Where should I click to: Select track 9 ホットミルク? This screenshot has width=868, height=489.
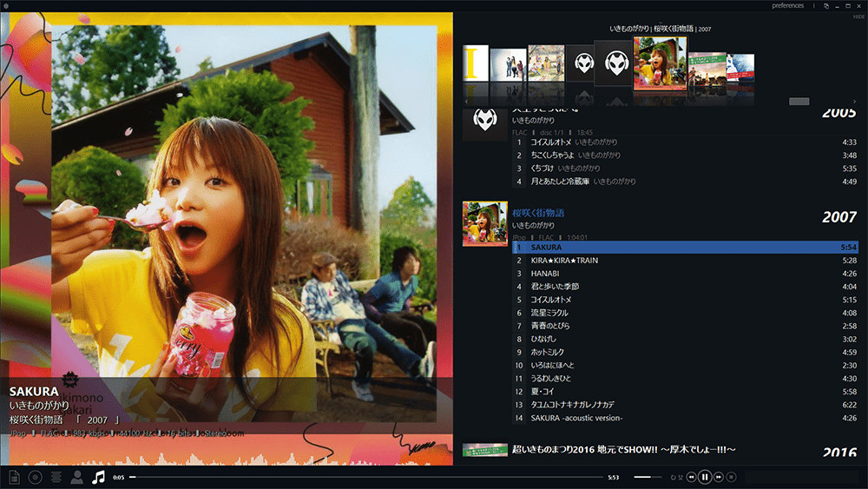(686, 353)
